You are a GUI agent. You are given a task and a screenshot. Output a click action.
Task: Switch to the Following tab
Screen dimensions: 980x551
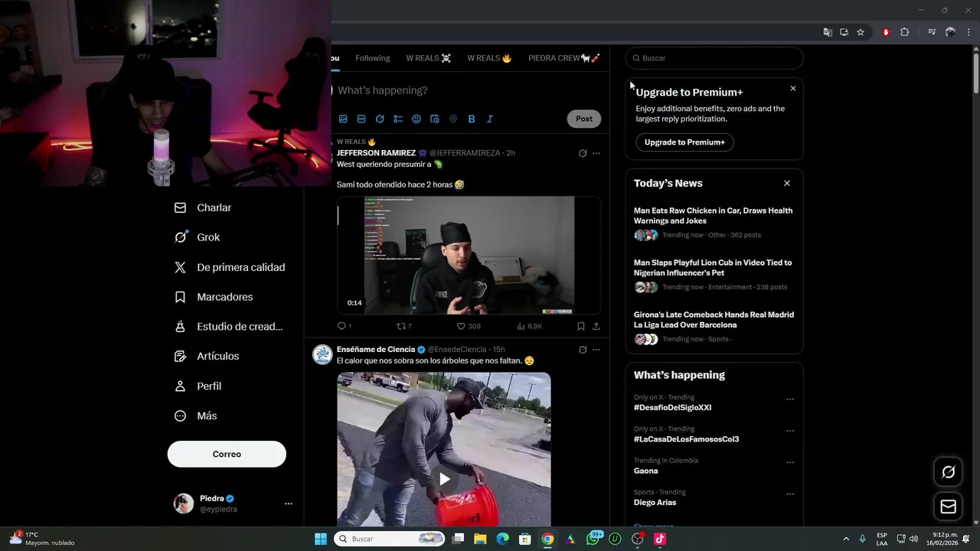pyautogui.click(x=373, y=58)
